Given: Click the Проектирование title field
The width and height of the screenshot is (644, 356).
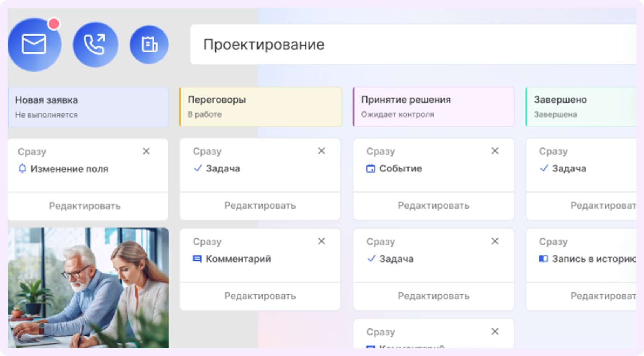Looking at the screenshot, I should tap(413, 44).
